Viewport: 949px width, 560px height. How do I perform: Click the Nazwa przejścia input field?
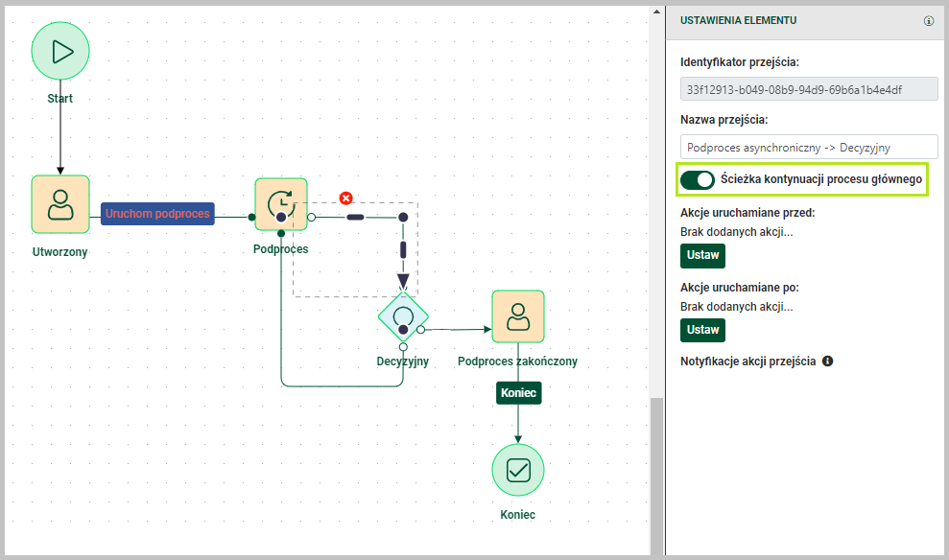tap(808, 147)
